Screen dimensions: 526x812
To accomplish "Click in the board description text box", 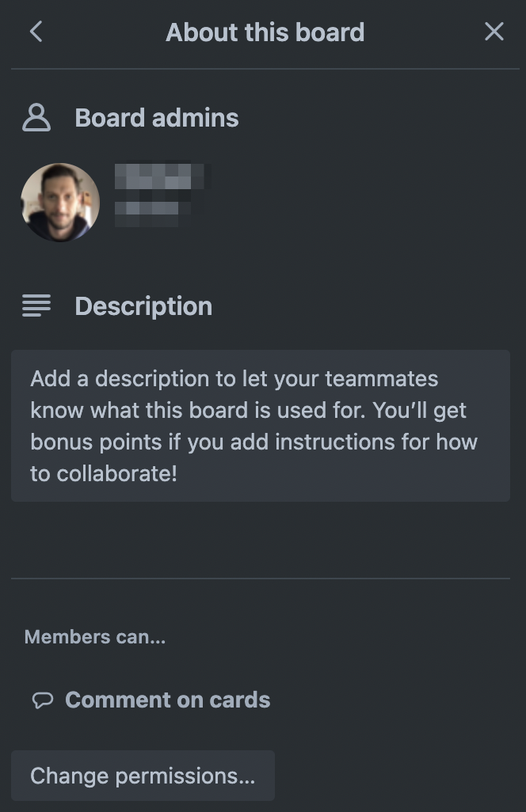I will point(261,426).
